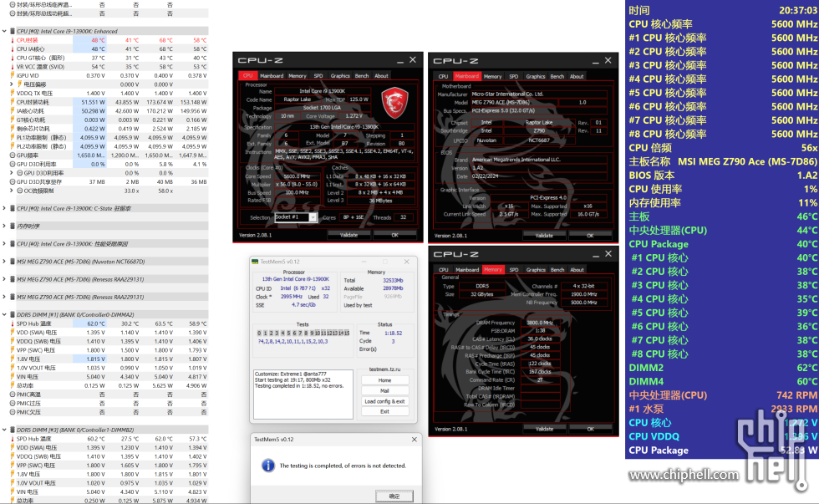Collapse the DDR5 DIMM [#1] section
The height and width of the screenshot is (504, 819).
click(x=4, y=315)
